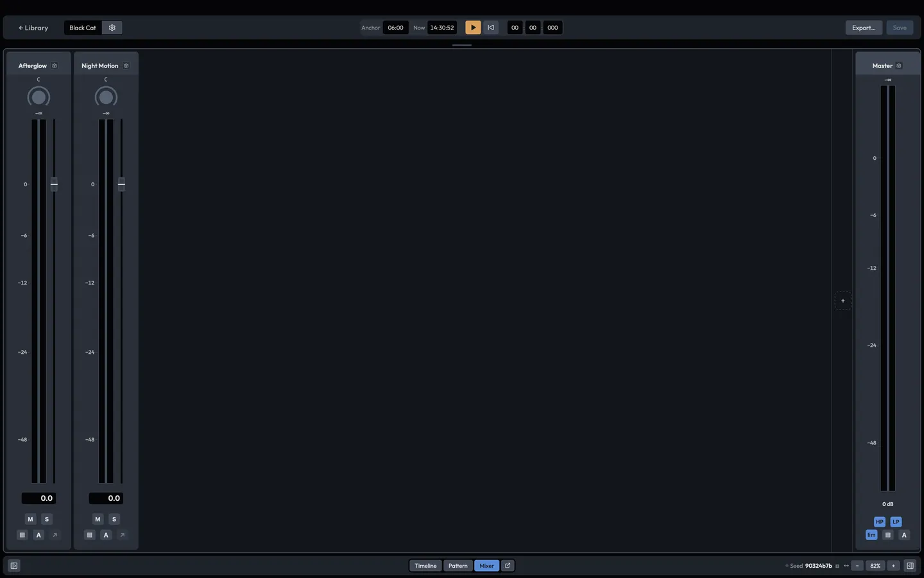
Task: Toggle the right sidebar panel icon
Action: [x=910, y=566]
